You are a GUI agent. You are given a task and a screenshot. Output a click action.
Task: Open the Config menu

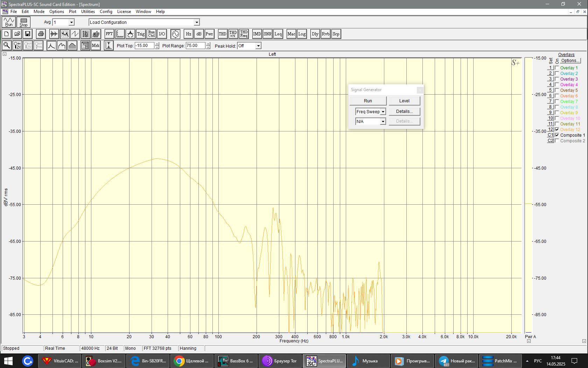[x=106, y=12]
